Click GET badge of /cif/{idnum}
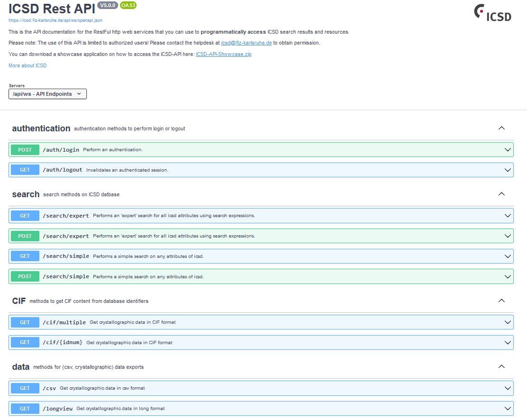The image size is (527, 420). click(25, 342)
